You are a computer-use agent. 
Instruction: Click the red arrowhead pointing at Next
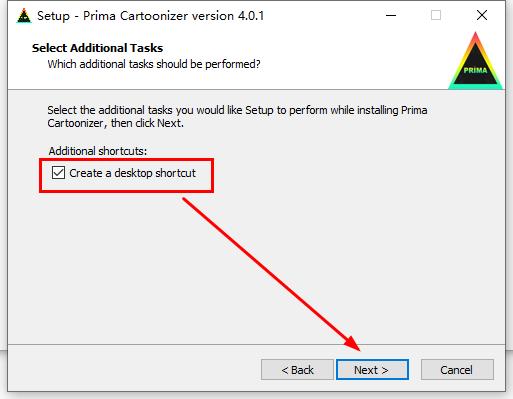pyautogui.click(x=352, y=343)
